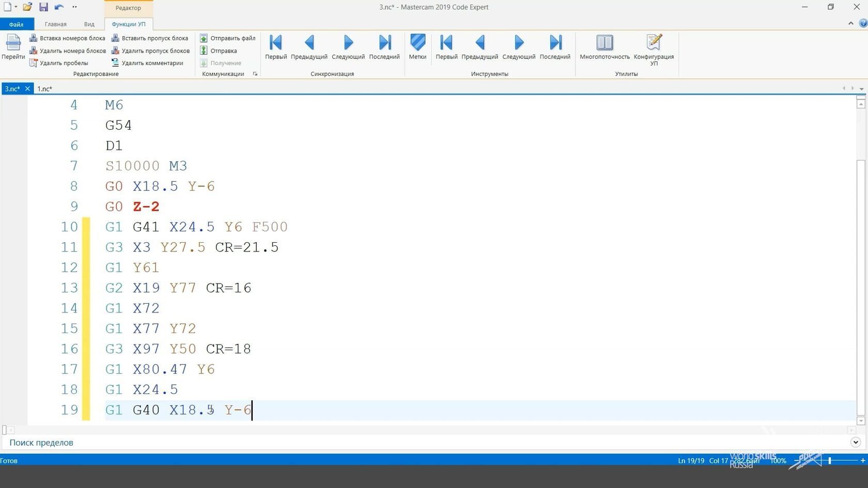Go to Следующий in the Инструменты group
The image size is (868, 488).
519,47
